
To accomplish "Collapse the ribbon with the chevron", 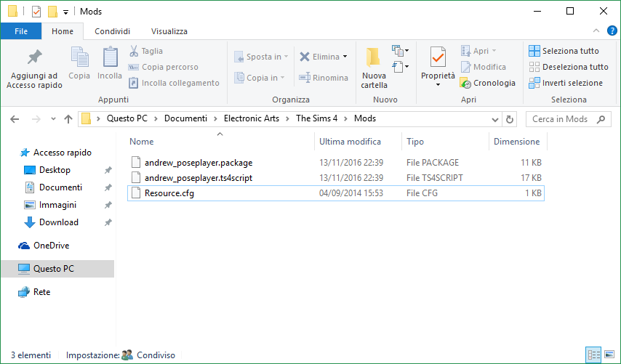I will 596,31.
